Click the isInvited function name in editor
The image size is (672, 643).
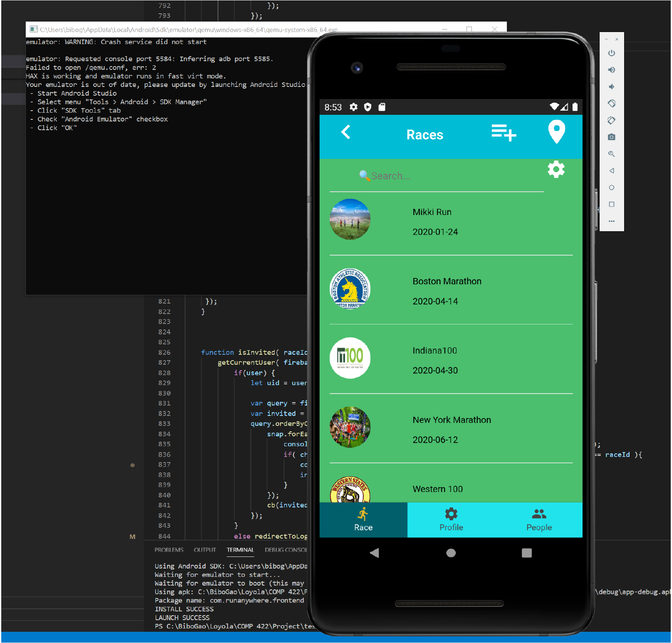click(x=257, y=352)
